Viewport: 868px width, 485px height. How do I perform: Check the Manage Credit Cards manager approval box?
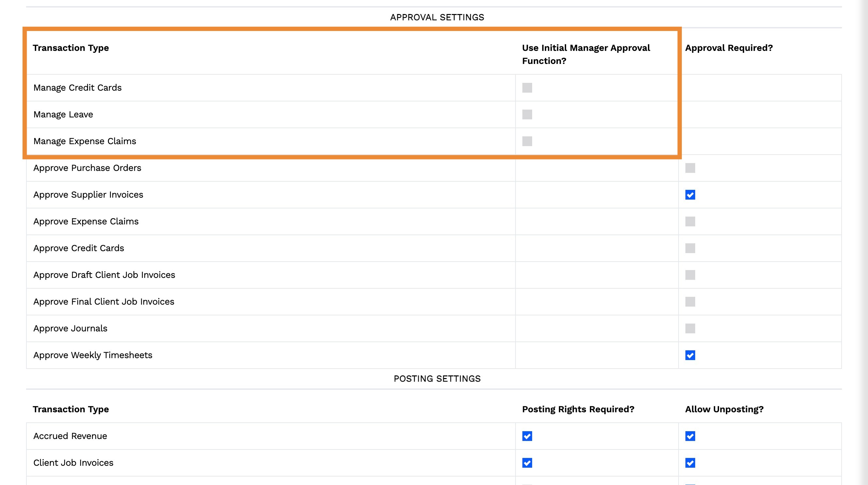point(527,88)
